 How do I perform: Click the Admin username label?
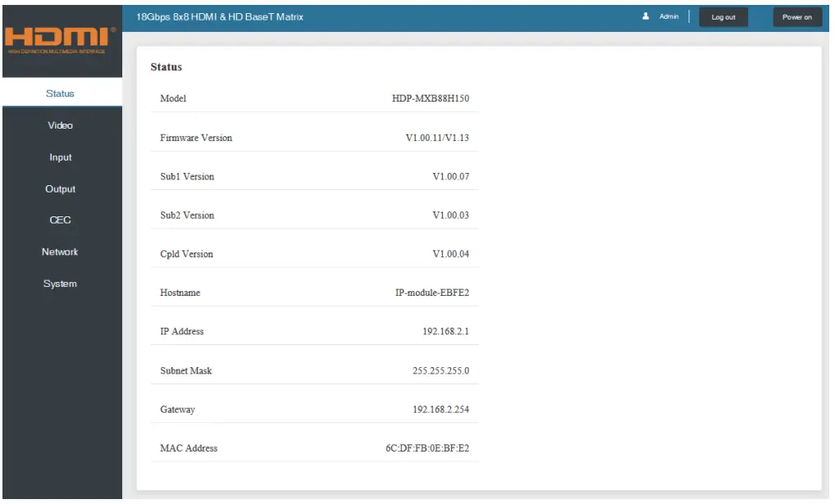pyautogui.click(x=668, y=16)
